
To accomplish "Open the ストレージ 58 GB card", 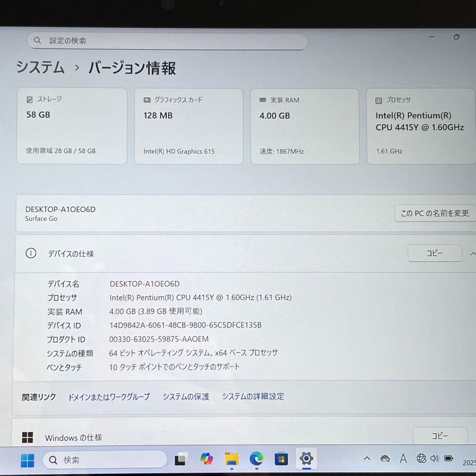I will point(72,126).
